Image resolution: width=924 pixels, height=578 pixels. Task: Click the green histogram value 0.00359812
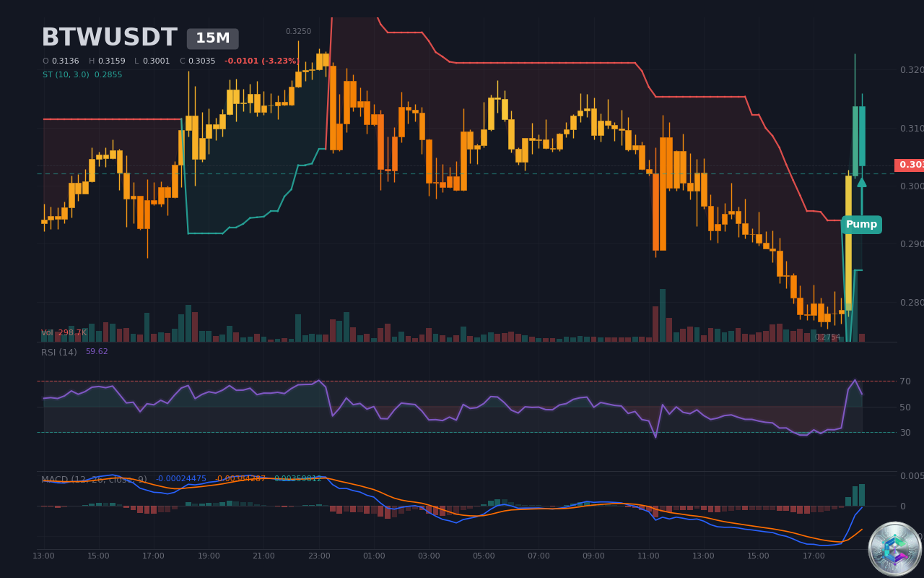tap(297, 479)
